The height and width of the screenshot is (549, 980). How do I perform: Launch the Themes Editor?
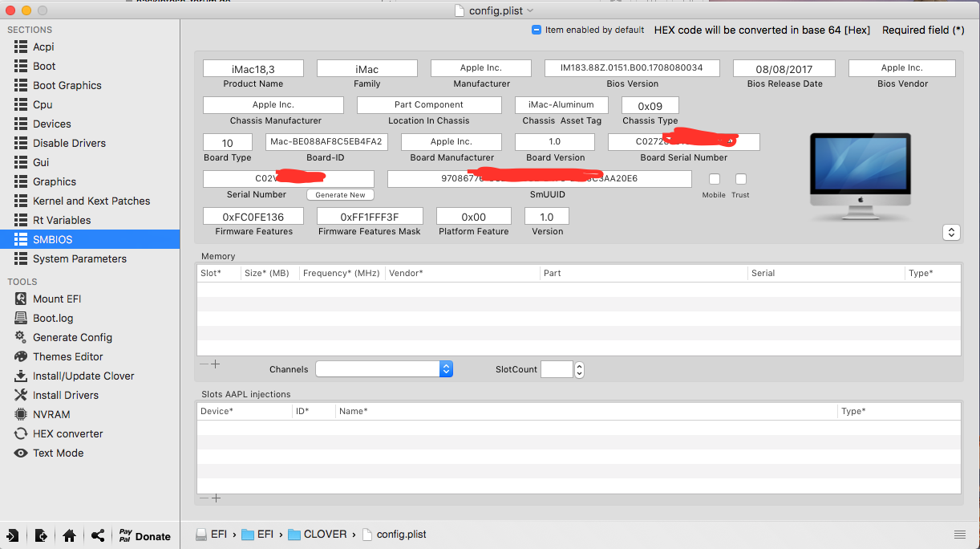point(67,356)
